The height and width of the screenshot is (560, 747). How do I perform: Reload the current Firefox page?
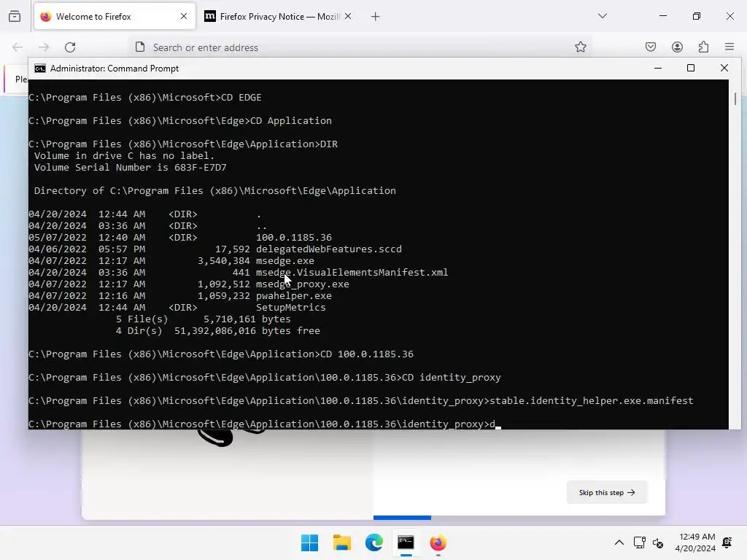(x=70, y=47)
